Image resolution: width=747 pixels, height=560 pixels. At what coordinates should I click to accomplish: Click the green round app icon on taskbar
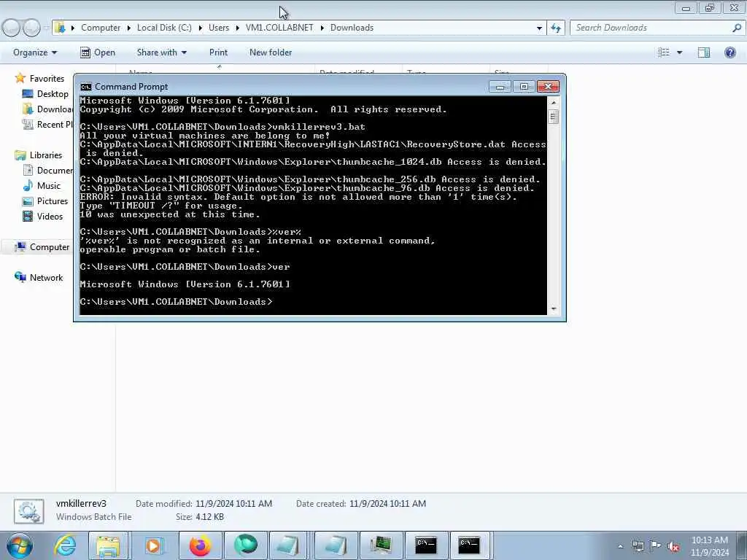[245, 545]
